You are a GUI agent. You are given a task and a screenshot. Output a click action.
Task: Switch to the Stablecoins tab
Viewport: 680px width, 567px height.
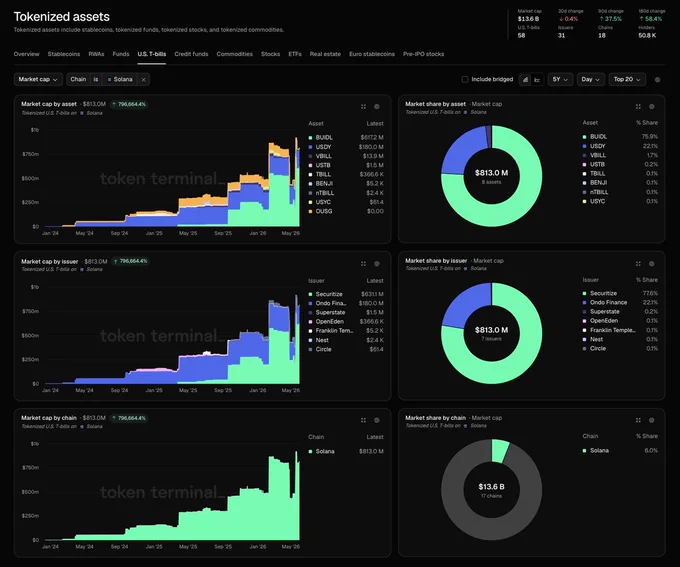64,54
